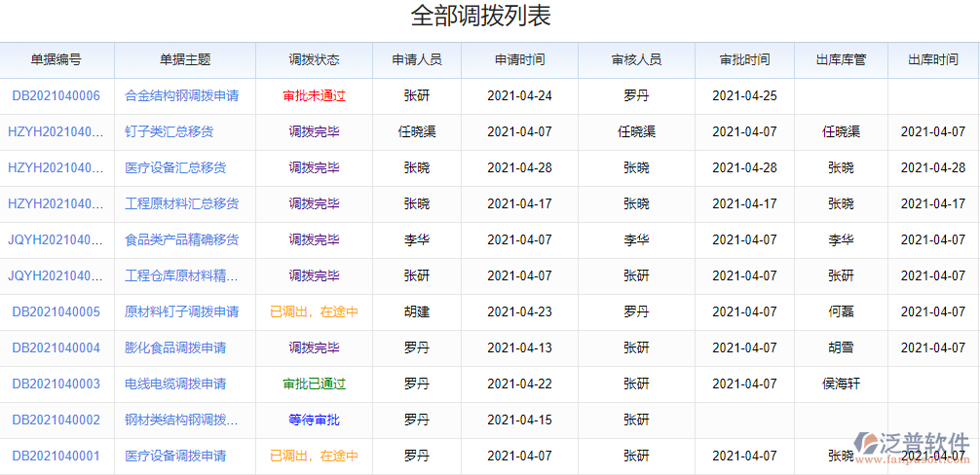Click the green 审批已通过 status cell
The image size is (980, 475).
pos(314,384)
